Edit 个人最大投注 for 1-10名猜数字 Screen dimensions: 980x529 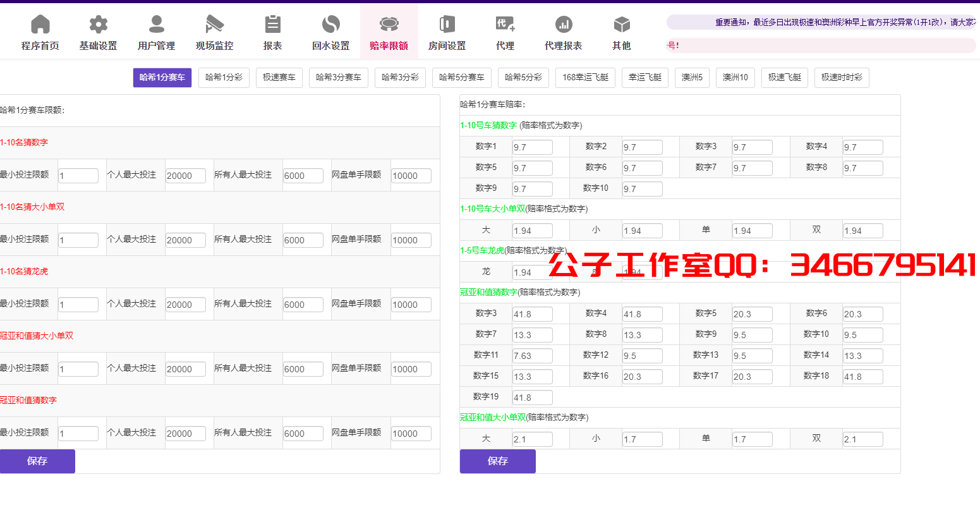186,176
